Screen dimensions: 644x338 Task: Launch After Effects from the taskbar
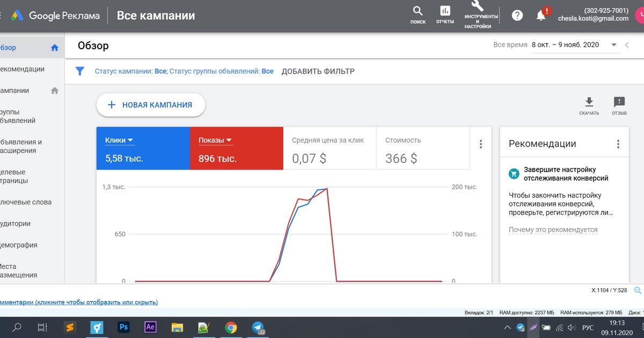pos(150,327)
